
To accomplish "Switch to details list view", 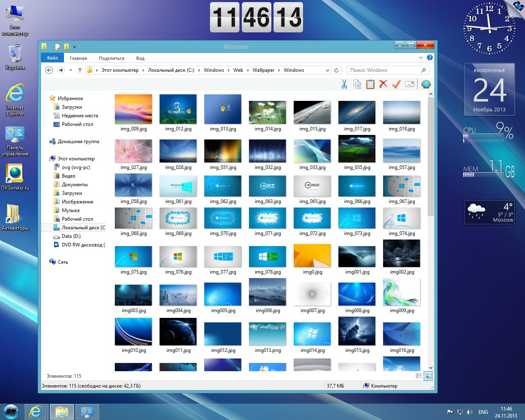I will tap(419, 376).
